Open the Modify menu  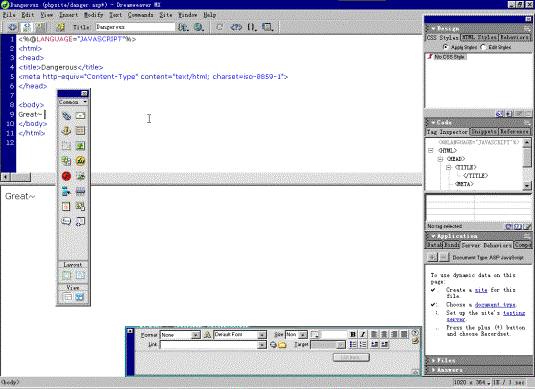click(x=93, y=15)
